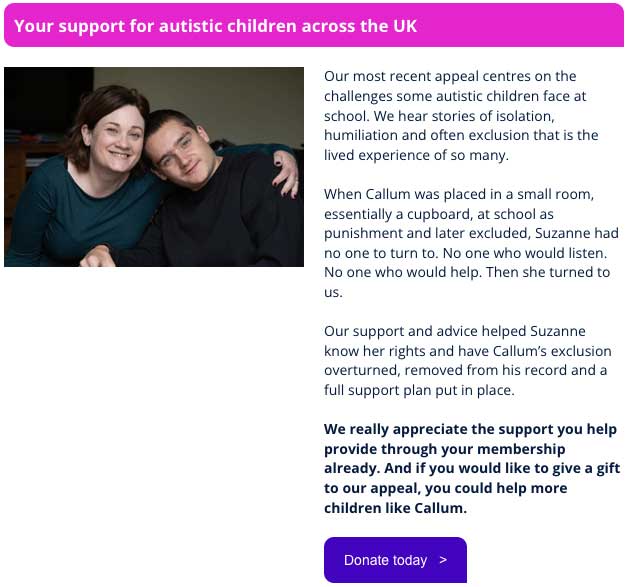Screen dimensions: 627x587
Task: Click the pink autistic children header banner
Action: tap(314, 25)
